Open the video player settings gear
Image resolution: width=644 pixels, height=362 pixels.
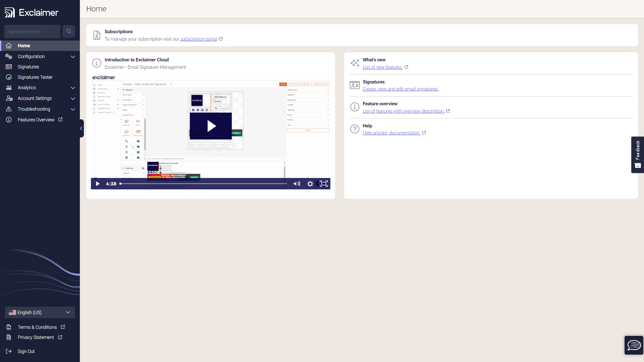pos(310,184)
